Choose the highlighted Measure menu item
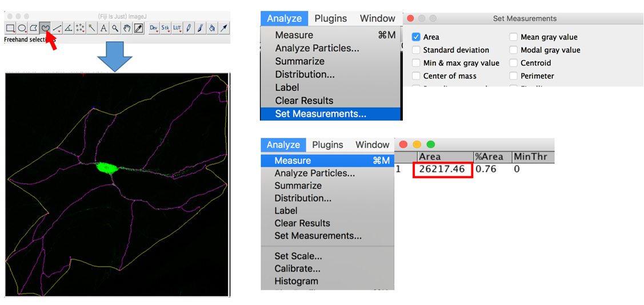The image size is (644, 305). (x=293, y=161)
